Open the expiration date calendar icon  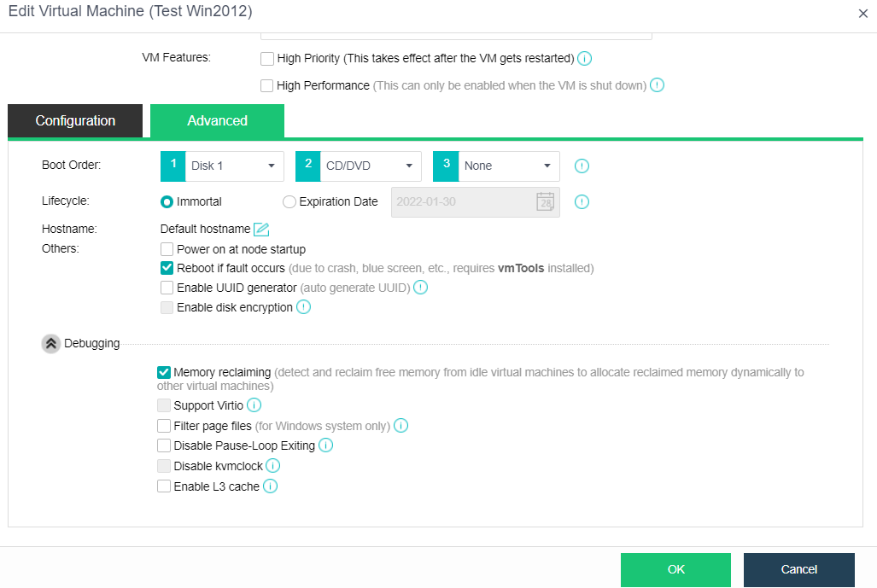pyautogui.click(x=545, y=202)
